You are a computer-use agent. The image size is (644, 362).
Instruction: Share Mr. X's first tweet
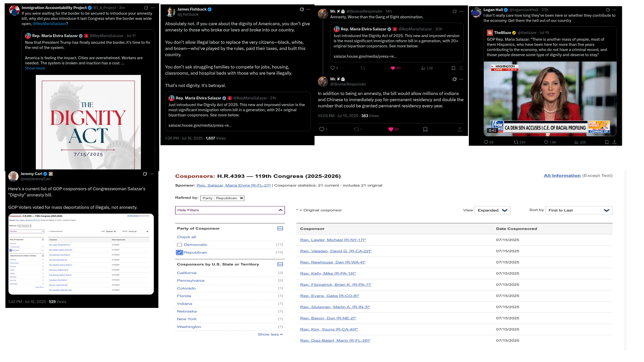461,68
